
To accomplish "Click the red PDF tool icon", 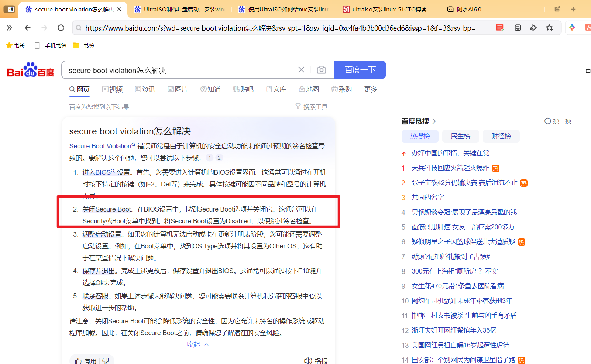I will tap(588, 28).
